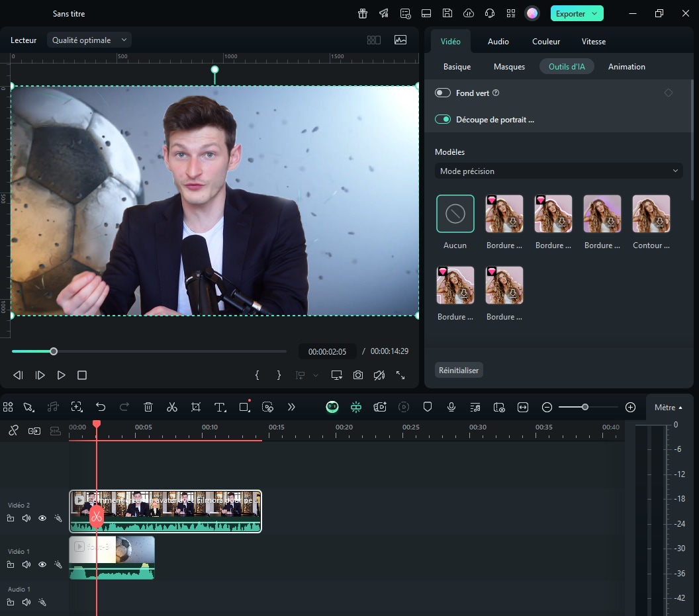The width and height of the screenshot is (699, 616).
Task: Open the user profile avatar
Action: coord(532,13)
